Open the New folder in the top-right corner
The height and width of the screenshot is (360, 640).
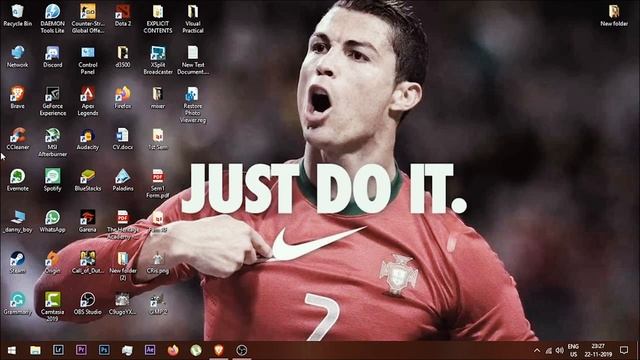(614, 16)
